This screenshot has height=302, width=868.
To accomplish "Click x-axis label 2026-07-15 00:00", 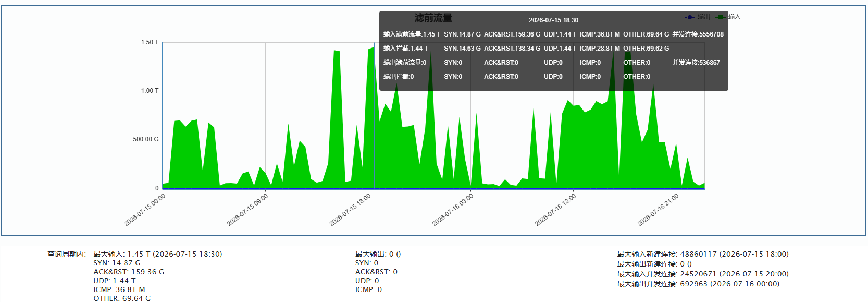I will coord(144,210).
